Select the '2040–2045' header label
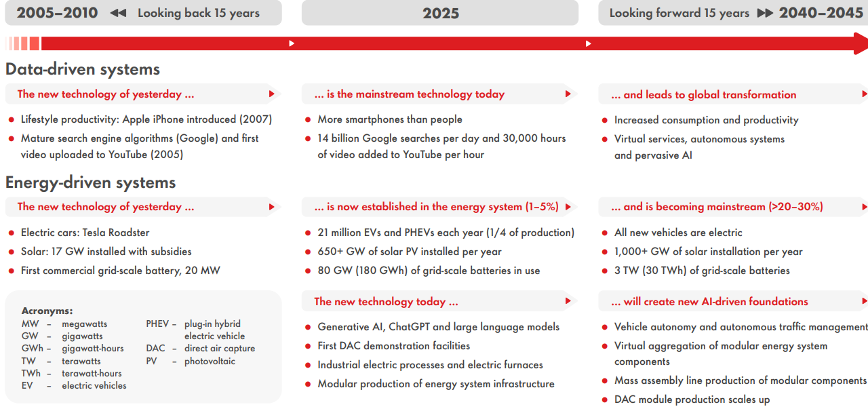Screen dimensions: 868x409 point(821,13)
